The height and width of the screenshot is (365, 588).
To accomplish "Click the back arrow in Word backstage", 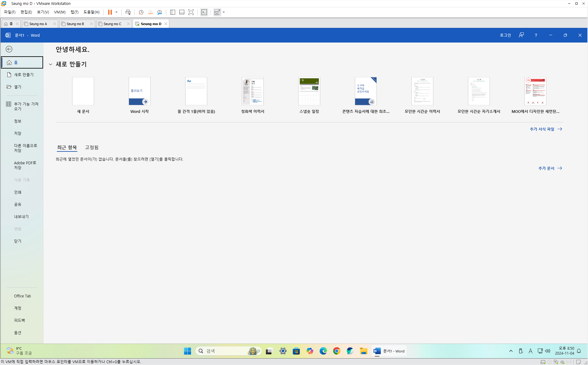I will (9, 49).
